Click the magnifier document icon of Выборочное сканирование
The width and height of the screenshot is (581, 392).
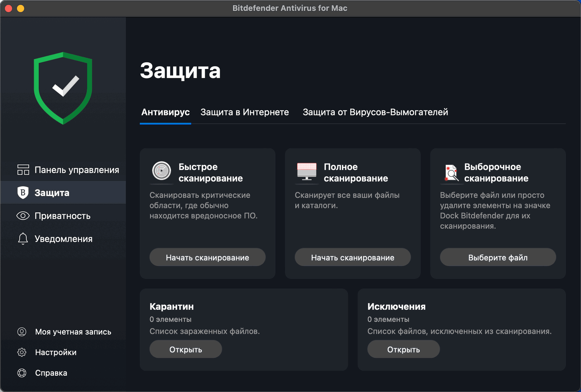(451, 173)
